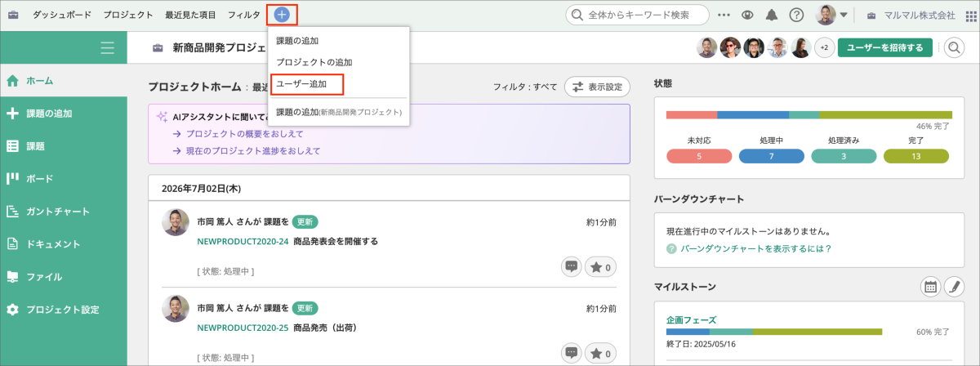Open ファイル in sidebar
The width and height of the screenshot is (980, 366).
point(64,276)
